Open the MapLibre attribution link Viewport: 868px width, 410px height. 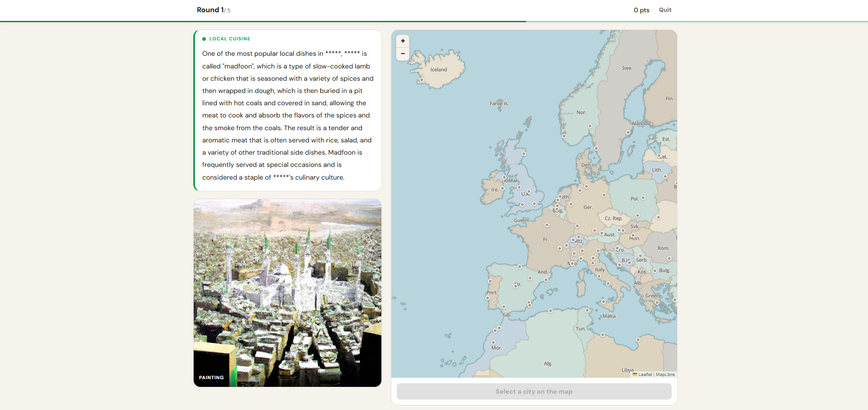665,375
